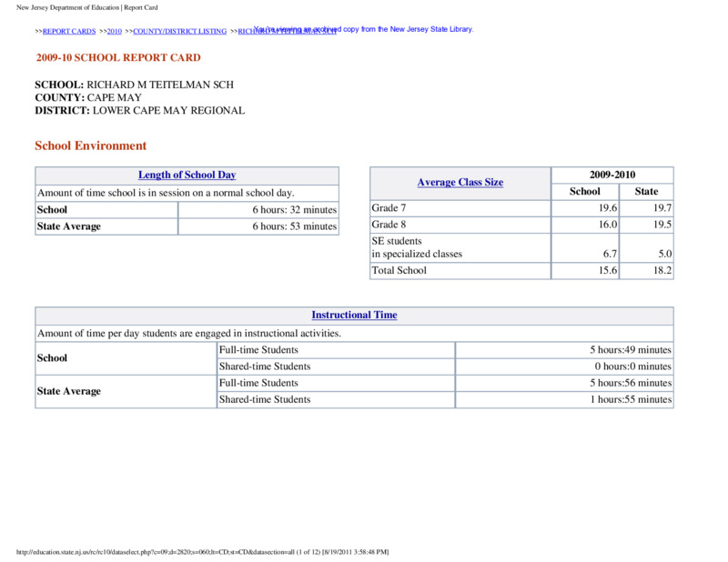728x562 pixels.
Task: Open the Length of School Day link
Action: 187,175
